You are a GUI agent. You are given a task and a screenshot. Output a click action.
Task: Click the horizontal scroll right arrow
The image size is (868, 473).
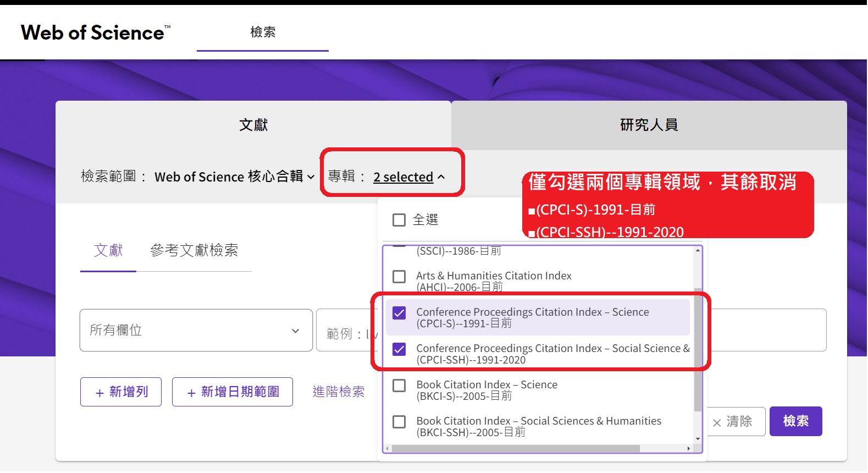tap(689, 449)
